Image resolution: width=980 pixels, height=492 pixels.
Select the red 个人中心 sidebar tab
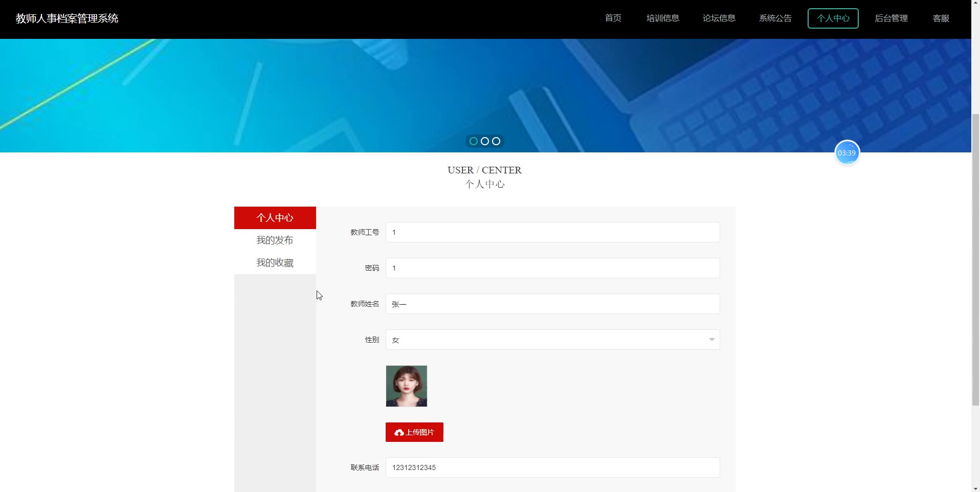(275, 218)
